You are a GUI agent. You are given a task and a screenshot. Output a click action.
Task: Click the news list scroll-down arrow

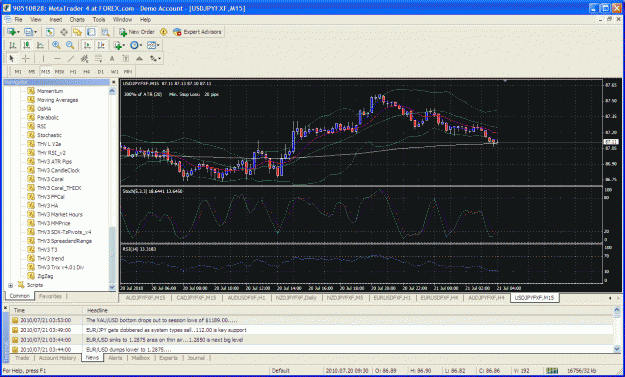point(617,349)
